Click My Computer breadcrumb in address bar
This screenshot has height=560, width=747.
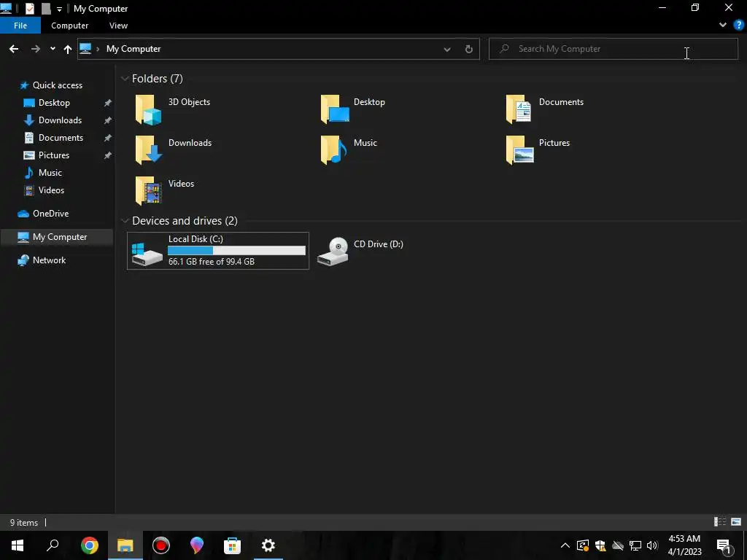coord(133,49)
